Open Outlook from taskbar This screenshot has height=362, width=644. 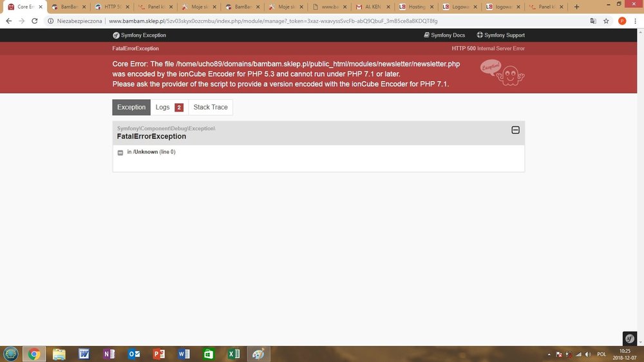click(134, 354)
